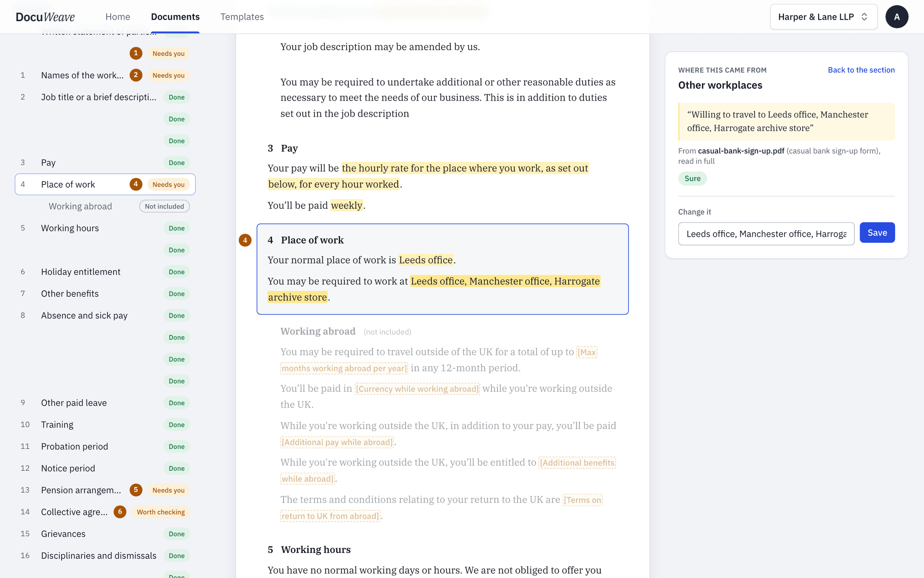This screenshot has height=578, width=924.
Task: Save the changed workplaces value
Action: tap(877, 233)
